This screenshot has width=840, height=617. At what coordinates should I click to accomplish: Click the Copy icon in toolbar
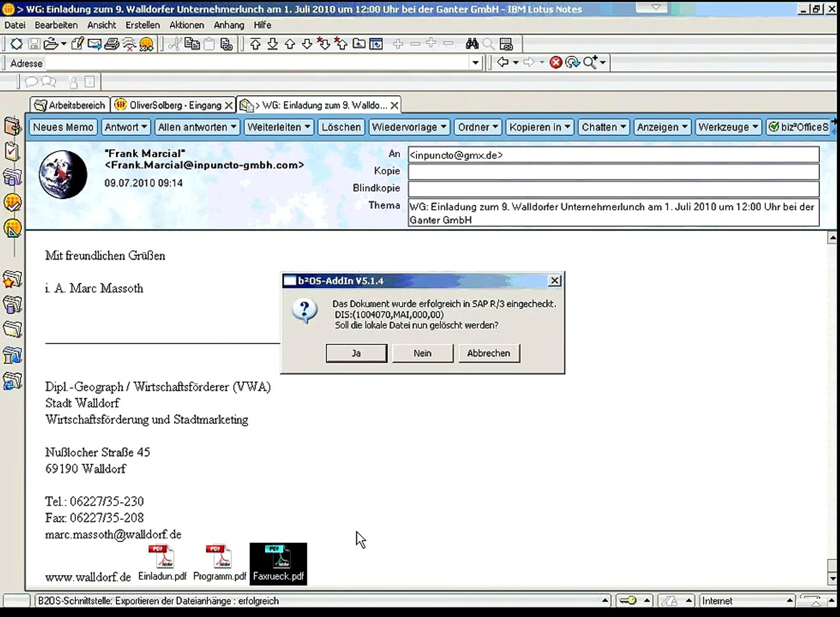(192, 44)
